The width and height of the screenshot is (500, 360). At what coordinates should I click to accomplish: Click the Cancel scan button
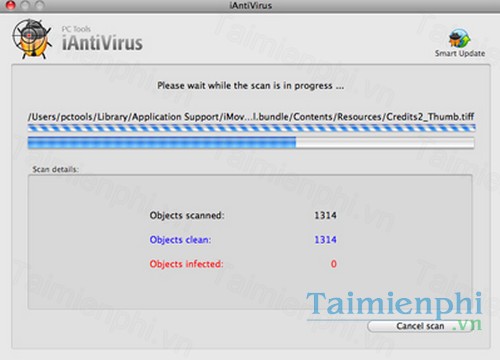click(x=421, y=326)
